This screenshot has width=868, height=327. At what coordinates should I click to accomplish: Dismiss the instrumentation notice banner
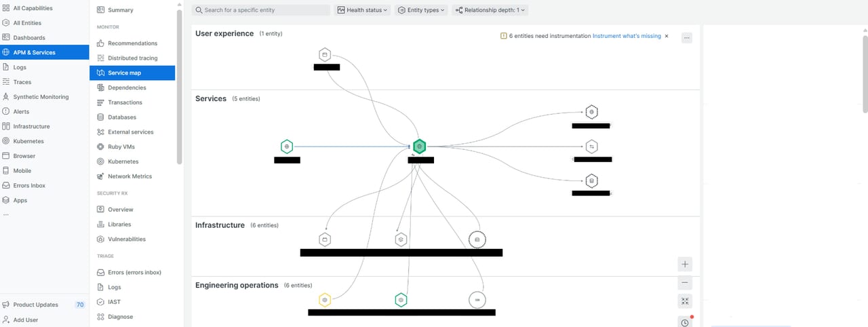[x=666, y=36]
